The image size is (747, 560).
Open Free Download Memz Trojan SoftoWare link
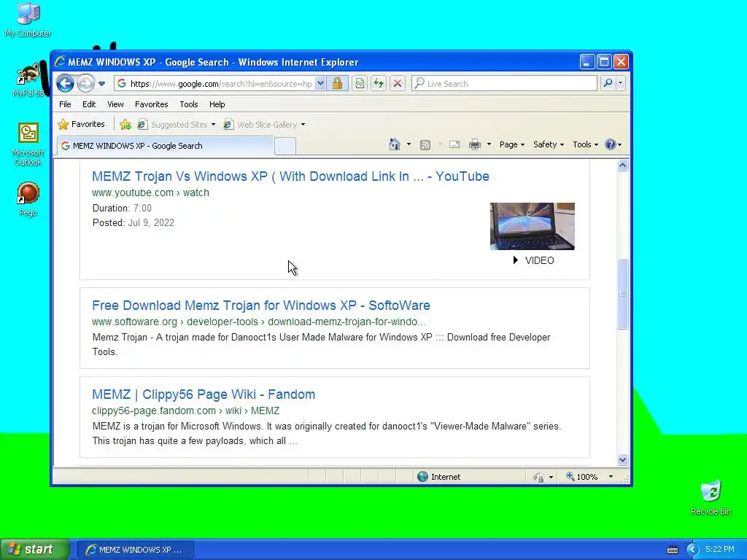[261, 306]
